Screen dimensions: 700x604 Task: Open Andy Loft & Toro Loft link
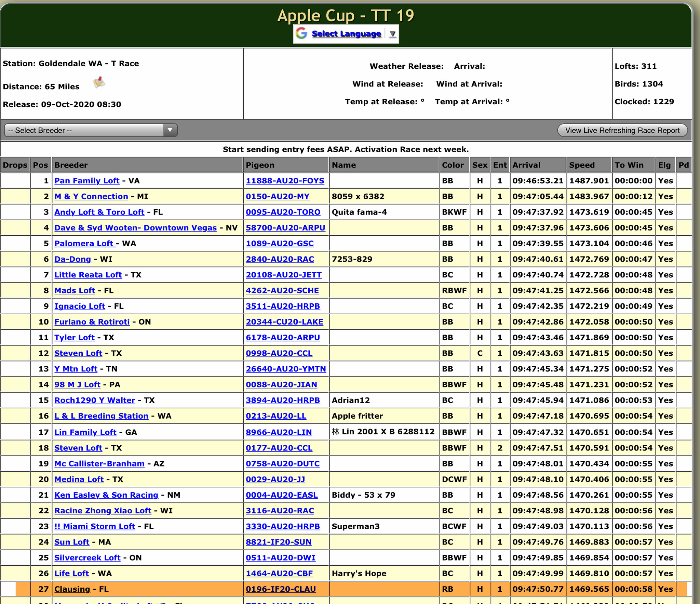(99, 212)
